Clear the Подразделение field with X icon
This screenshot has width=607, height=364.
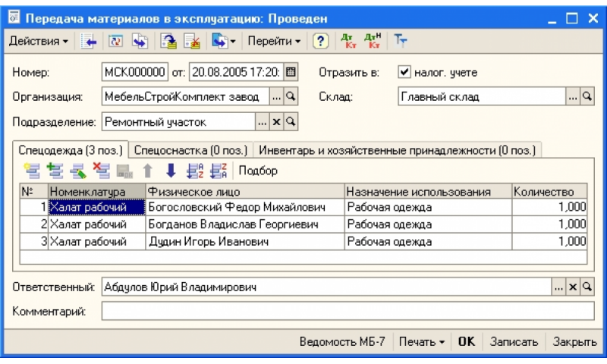click(276, 121)
